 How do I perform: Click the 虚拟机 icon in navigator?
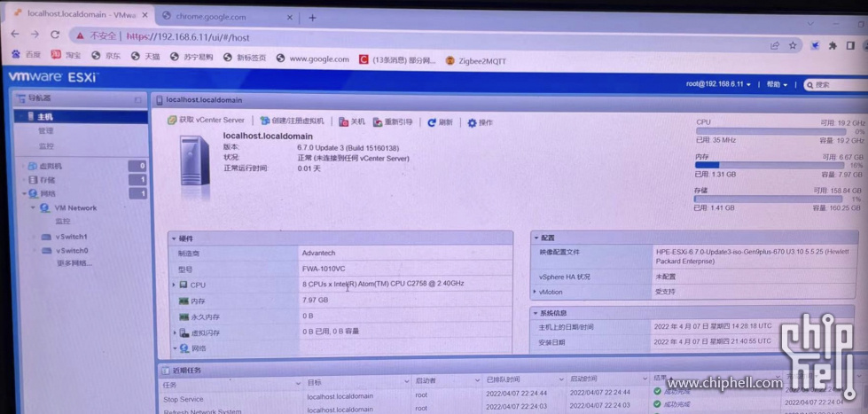pyautogui.click(x=33, y=166)
